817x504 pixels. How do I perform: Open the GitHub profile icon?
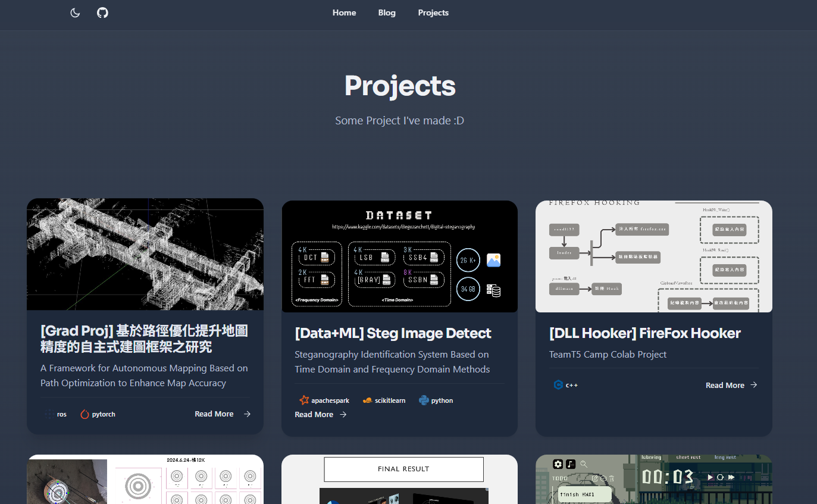(102, 12)
